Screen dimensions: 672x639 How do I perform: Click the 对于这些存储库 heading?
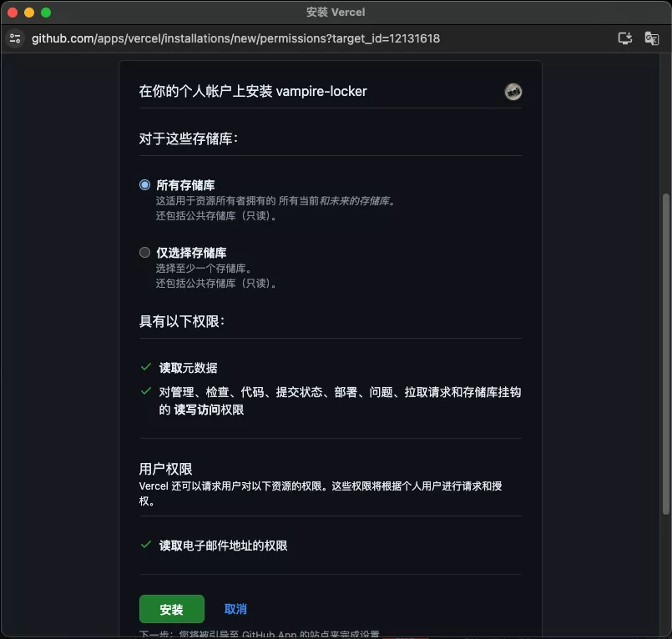[x=188, y=138]
